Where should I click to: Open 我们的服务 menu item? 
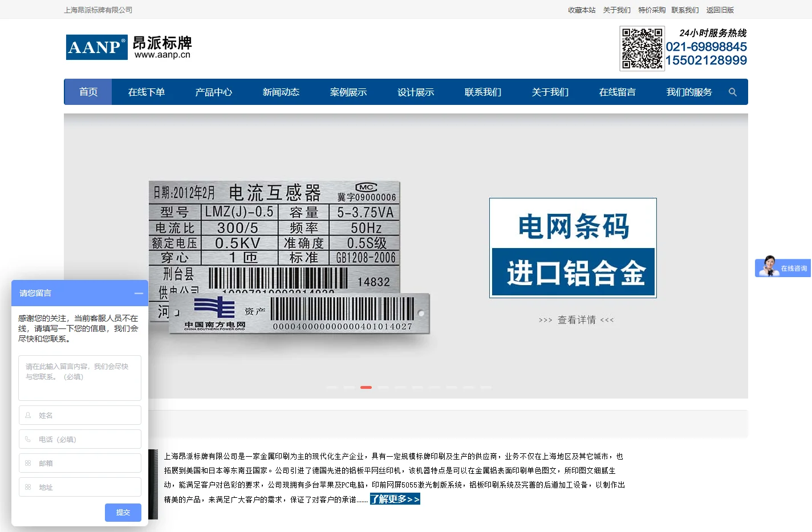pos(689,92)
